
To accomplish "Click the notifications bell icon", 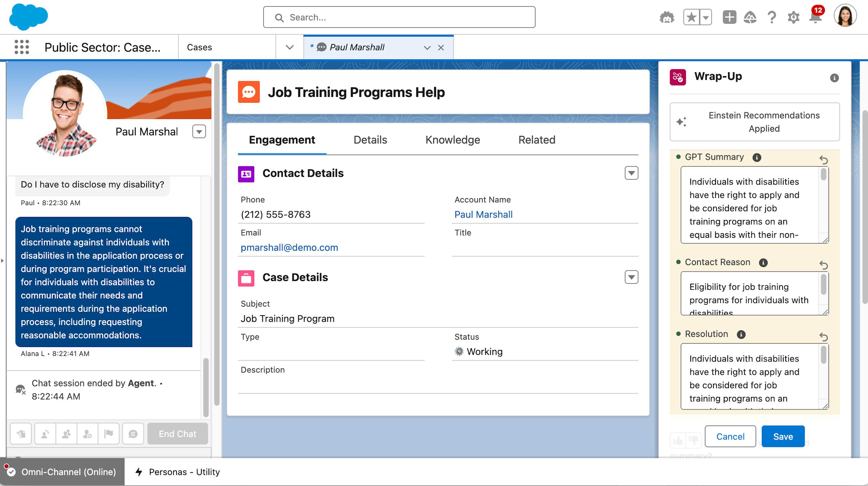I will (815, 18).
